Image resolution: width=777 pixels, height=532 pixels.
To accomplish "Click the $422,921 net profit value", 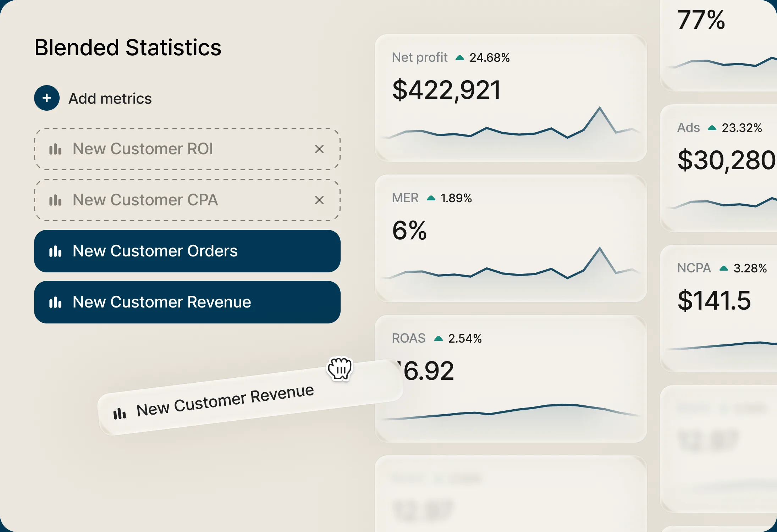I will coord(447,90).
